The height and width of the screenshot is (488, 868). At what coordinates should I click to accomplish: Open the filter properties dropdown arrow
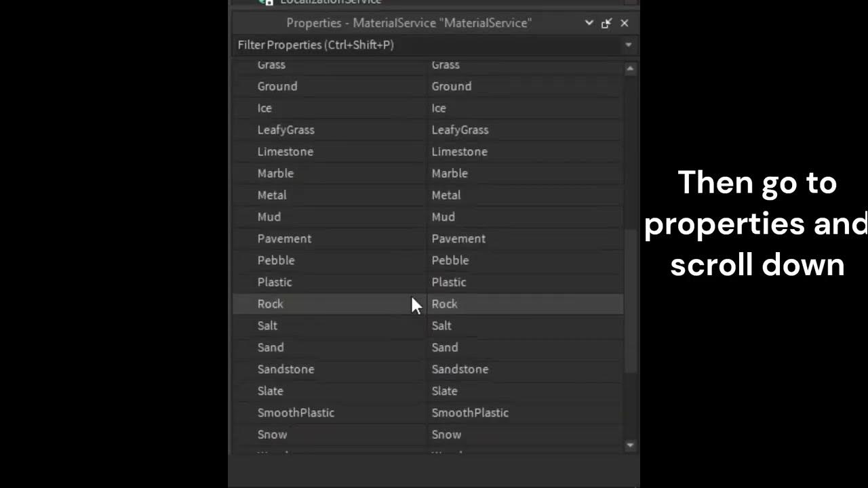tap(628, 45)
